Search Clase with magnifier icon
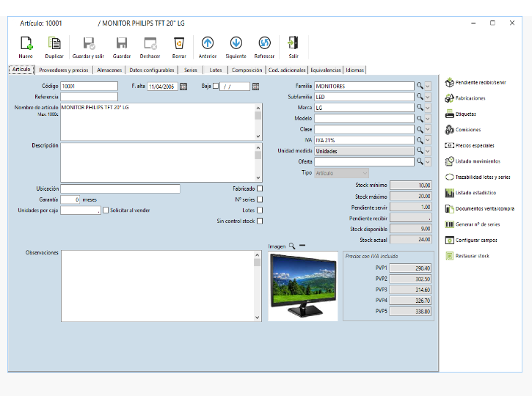 (420, 129)
